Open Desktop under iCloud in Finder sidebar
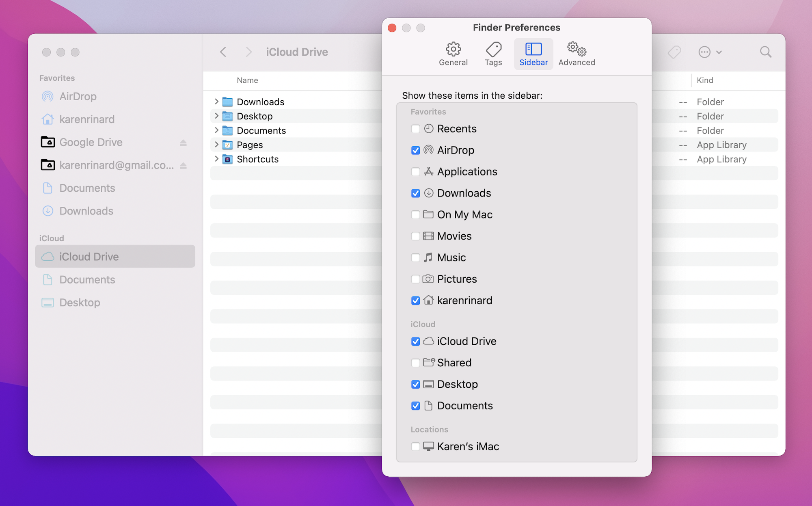Viewport: 812px width, 506px height. click(x=115, y=303)
